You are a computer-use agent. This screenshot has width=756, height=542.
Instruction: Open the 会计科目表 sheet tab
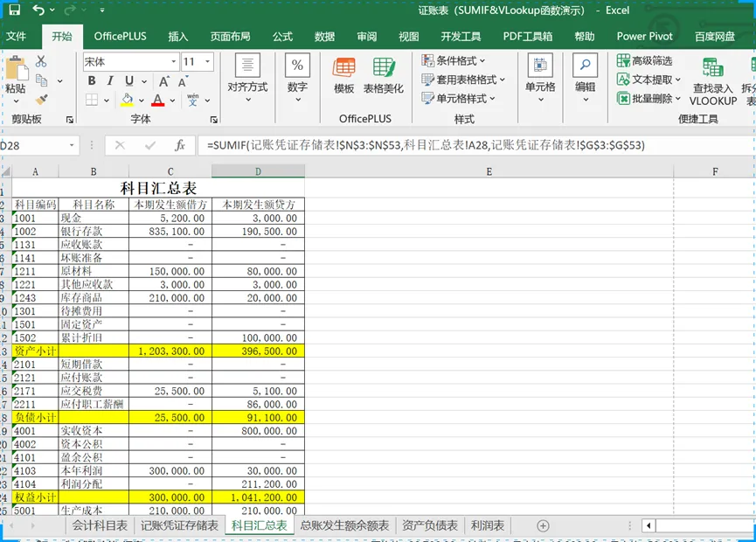100,525
